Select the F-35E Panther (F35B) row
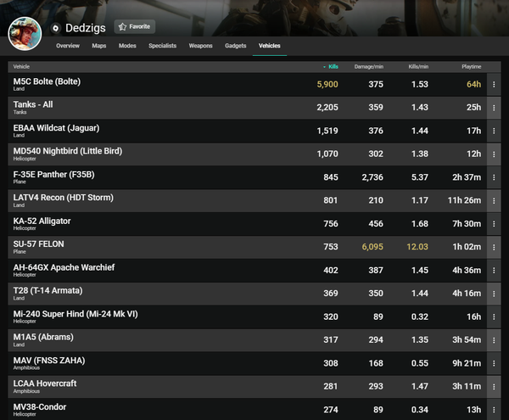This screenshot has width=509, height=420. coord(170,177)
